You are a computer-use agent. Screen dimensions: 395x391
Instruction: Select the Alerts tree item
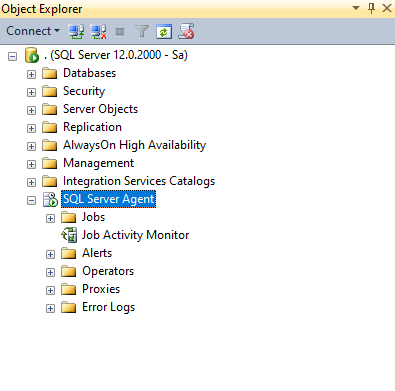(97, 253)
